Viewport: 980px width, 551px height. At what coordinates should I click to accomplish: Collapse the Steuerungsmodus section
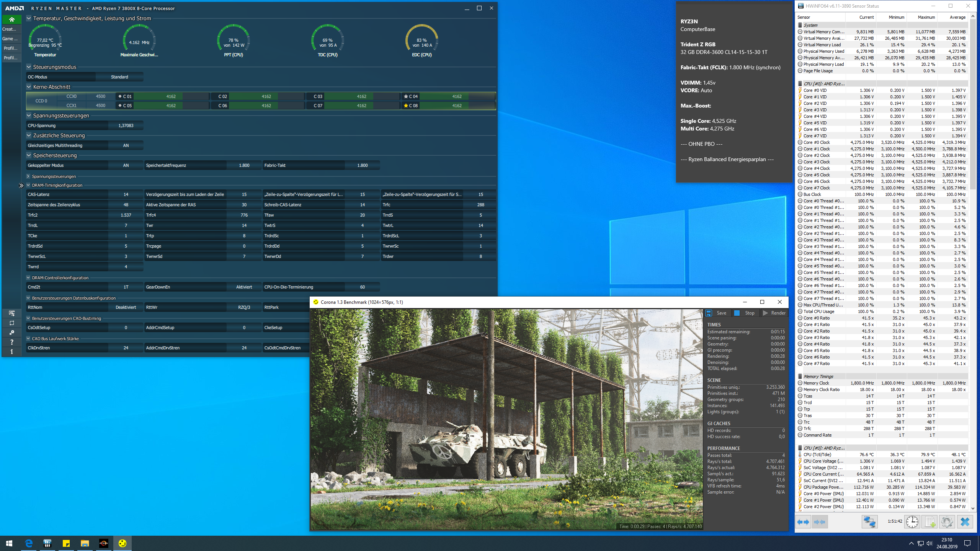point(29,67)
